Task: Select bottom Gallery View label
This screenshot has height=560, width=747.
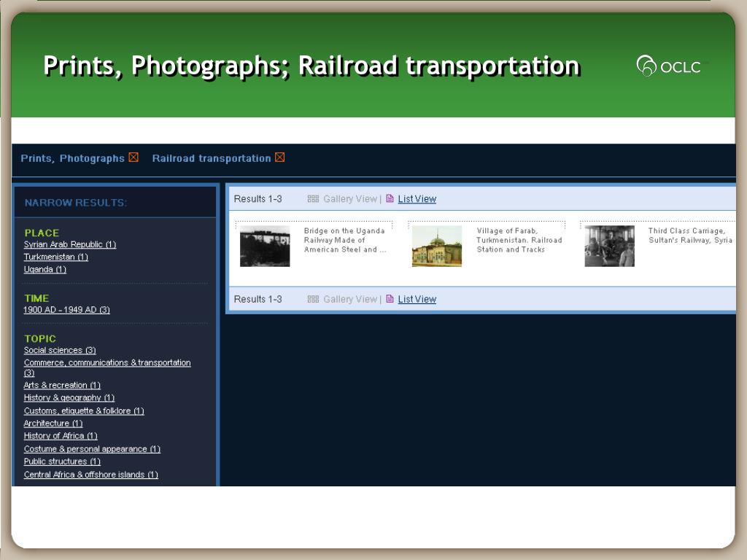Action: [x=350, y=300]
